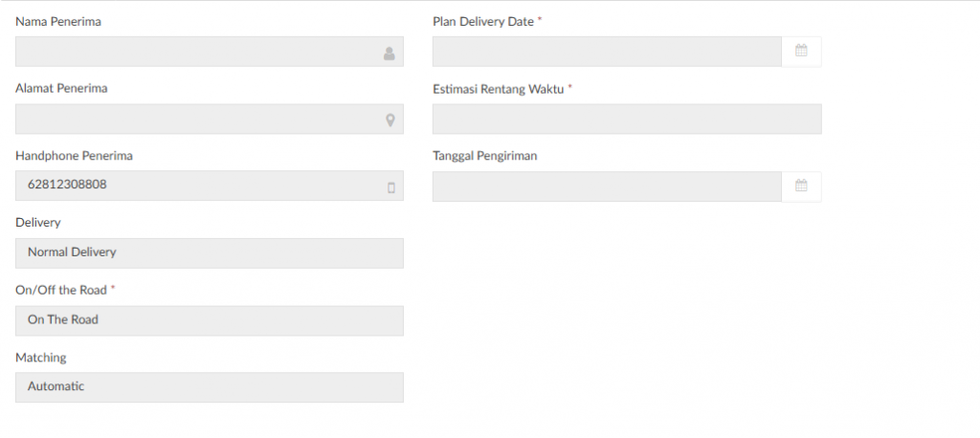980x438 pixels.
Task: Open the Tanggal Pengiriman calendar picker
Action: (x=801, y=186)
